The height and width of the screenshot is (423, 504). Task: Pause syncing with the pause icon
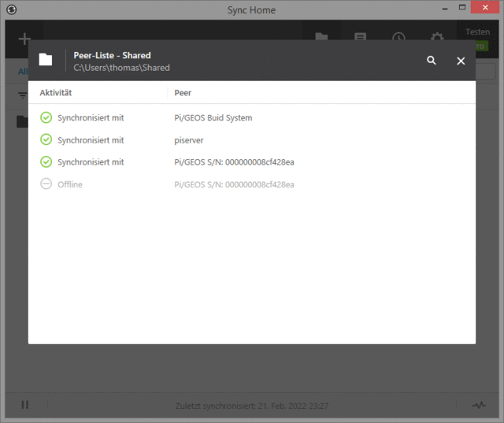tap(25, 405)
